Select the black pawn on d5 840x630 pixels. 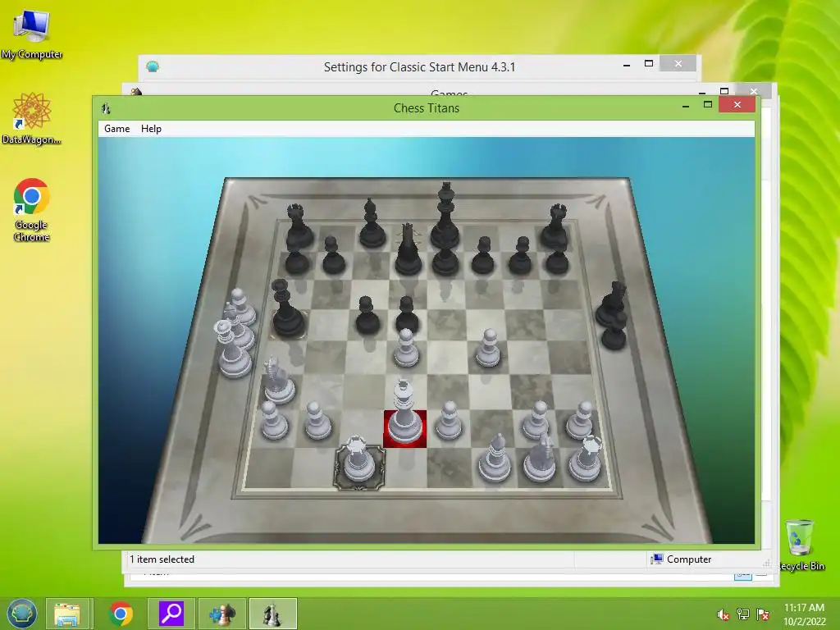click(407, 315)
